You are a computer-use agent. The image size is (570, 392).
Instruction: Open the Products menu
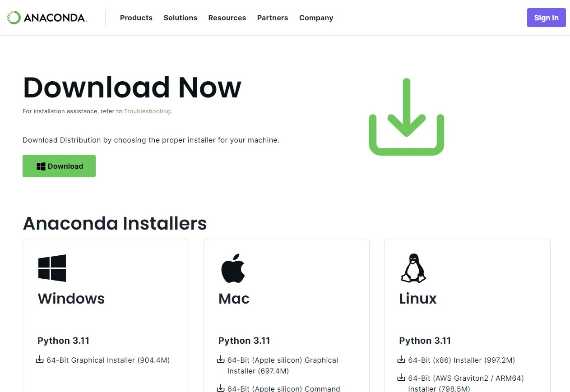(136, 18)
